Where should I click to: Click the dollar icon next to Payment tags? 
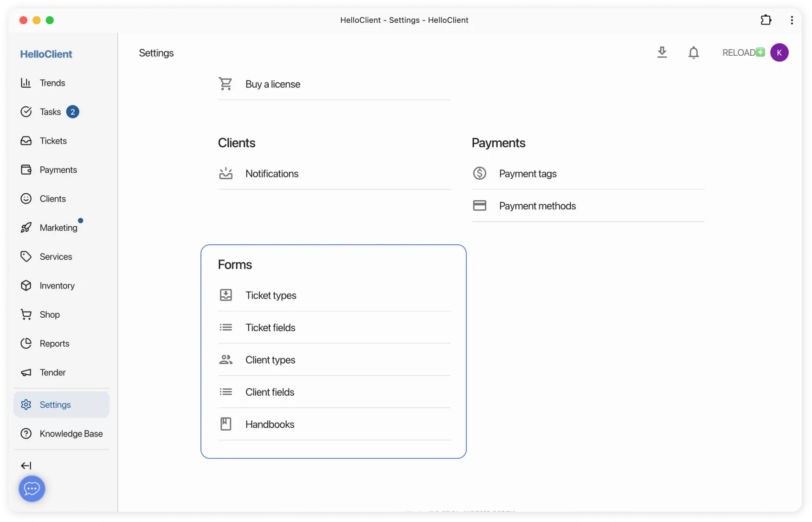[480, 173]
